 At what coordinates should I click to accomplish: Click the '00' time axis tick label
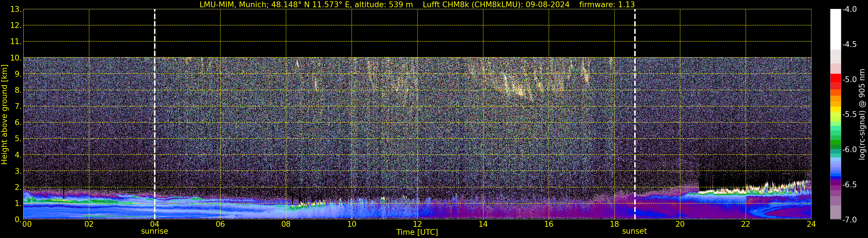click(26, 224)
